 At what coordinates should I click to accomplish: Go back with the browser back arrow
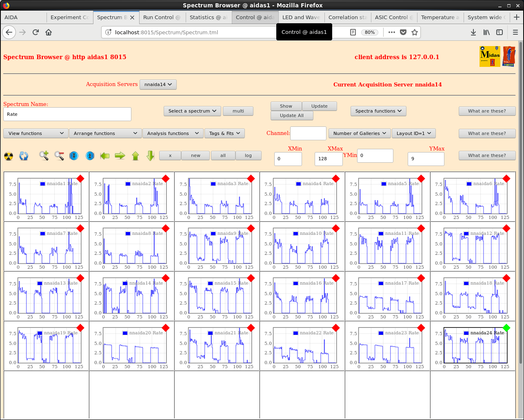(x=9, y=32)
